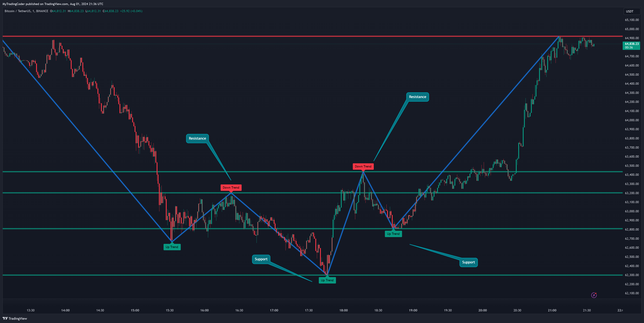Click the 13:30 time axis label
This screenshot has height=323, width=644.
click(31, 310)
